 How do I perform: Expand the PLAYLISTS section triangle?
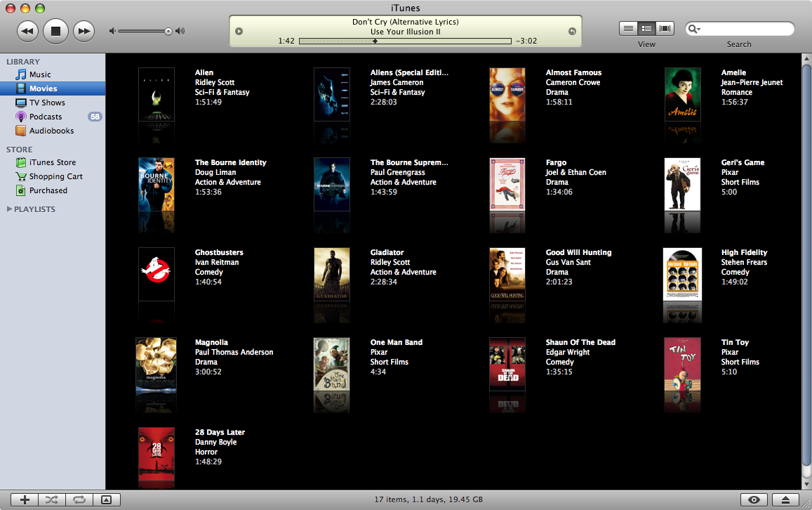[9, 209]
